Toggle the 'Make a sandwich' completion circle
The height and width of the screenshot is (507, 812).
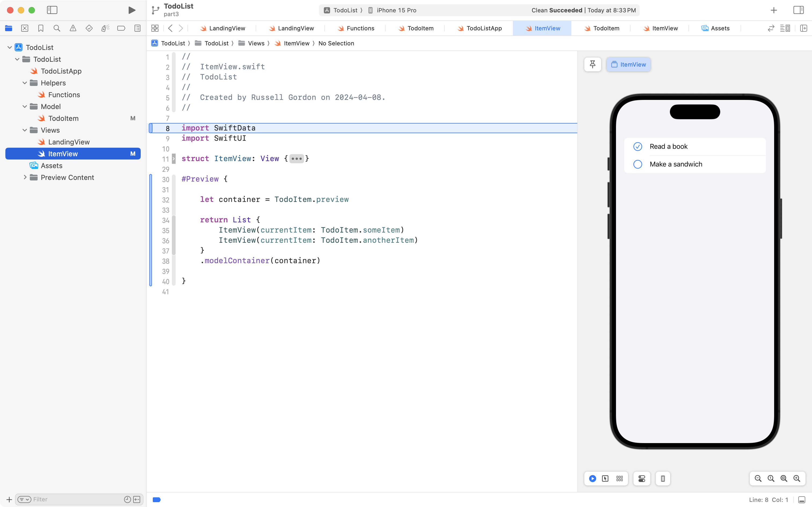[x=637, y=164]
